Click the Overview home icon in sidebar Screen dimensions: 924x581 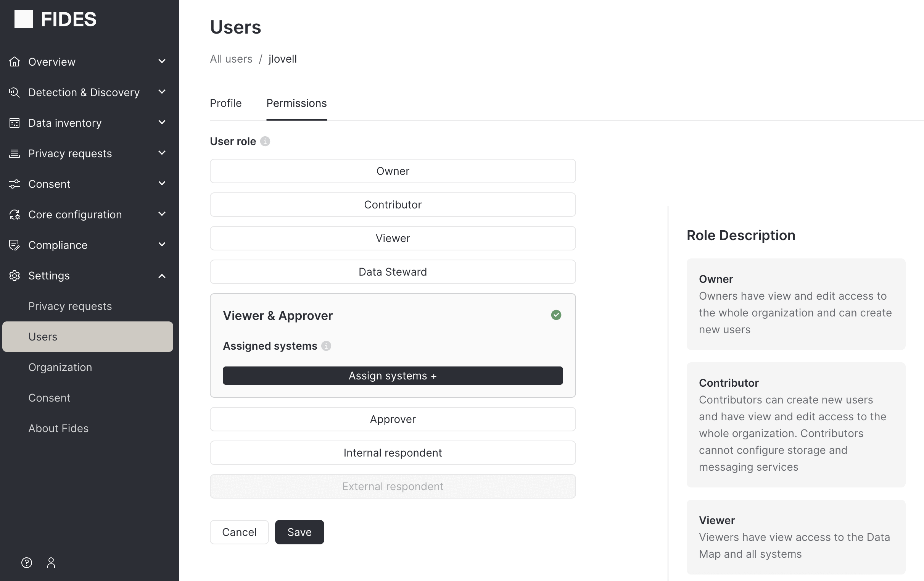click(14, 61)
